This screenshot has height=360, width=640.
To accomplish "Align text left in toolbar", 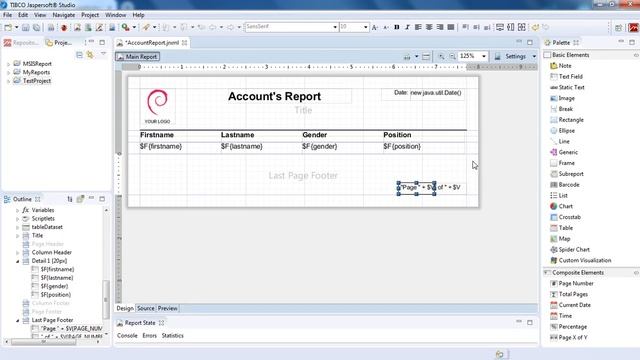I will click(x=418, y=27).
